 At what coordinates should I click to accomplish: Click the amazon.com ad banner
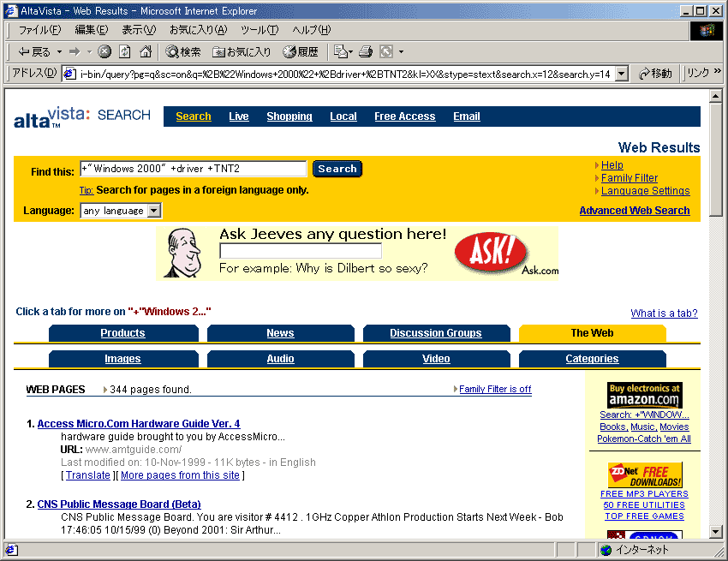coord(644,395)
